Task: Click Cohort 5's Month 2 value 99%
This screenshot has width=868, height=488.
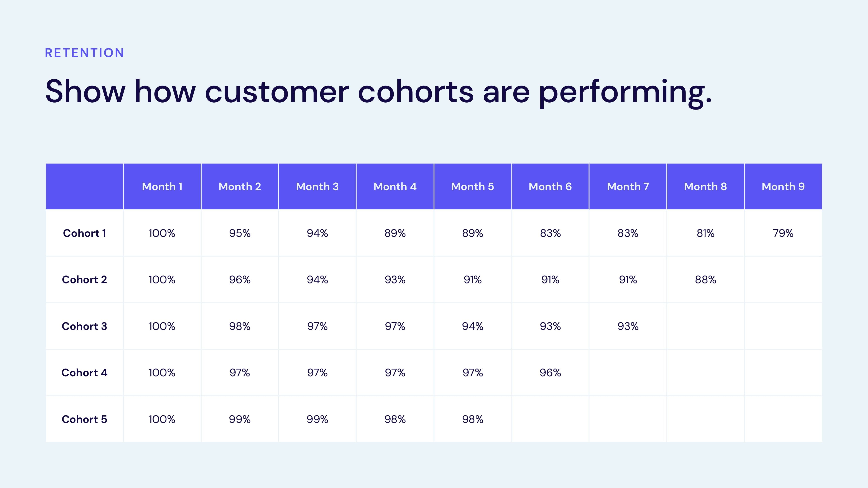Action: pyautogui.click(x=240, y=419)
